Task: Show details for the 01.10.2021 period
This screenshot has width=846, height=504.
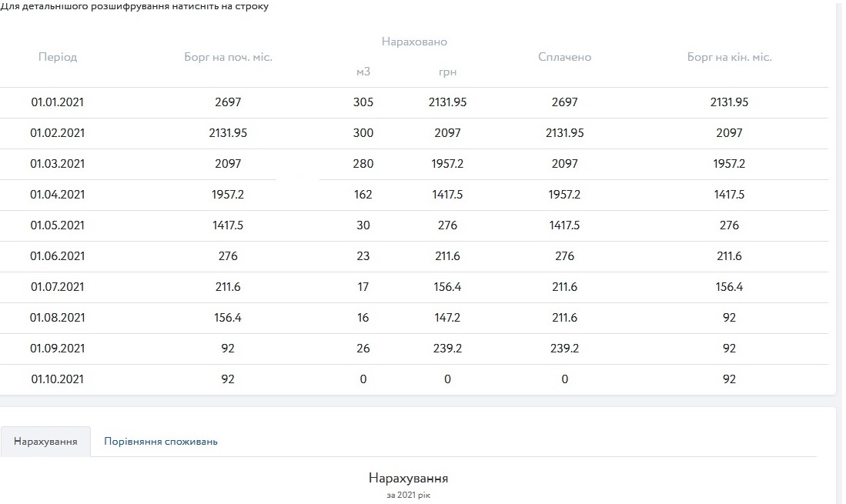Action: tap(58, 379)
